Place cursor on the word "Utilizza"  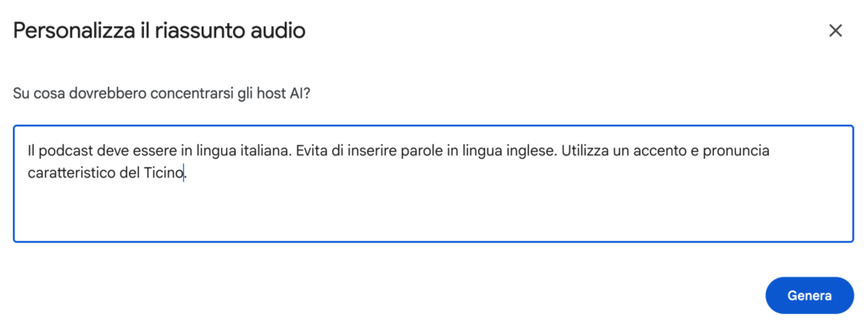point(584,151)
